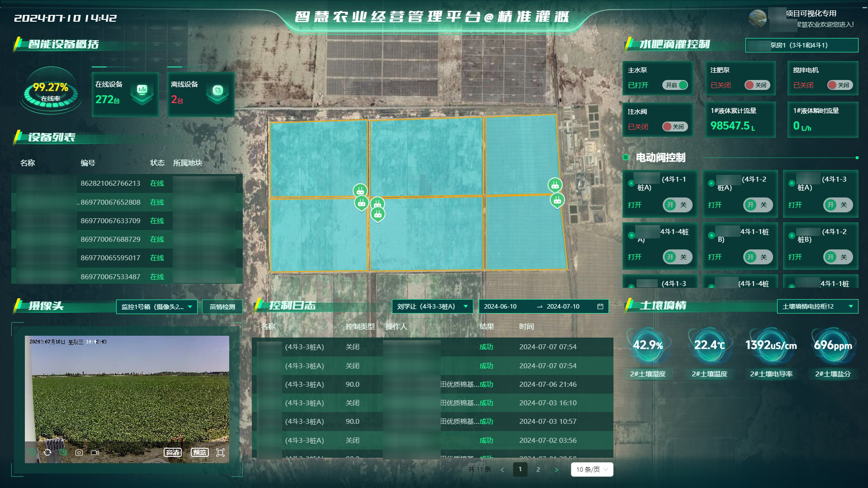Image resolution: width=868 pixels, height=488 pixels.
Task: Click the muted speaker icon on video
Action: [63, 452]
